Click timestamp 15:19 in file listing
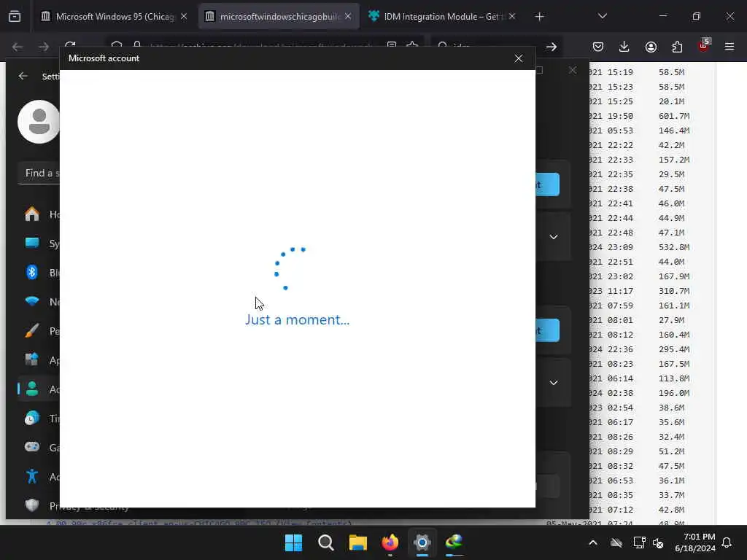This screenshot has height=560, width=747. 620,72
